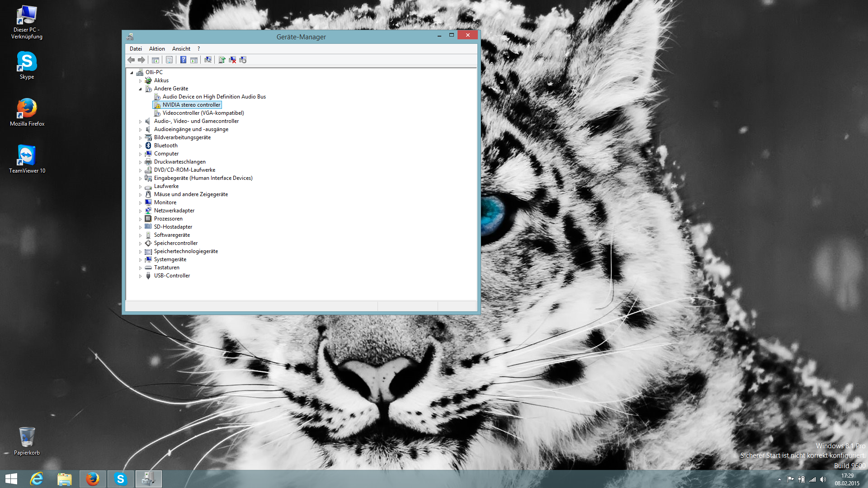
Task: Show hidden tray icons arrow
Action: coord(779,479)
